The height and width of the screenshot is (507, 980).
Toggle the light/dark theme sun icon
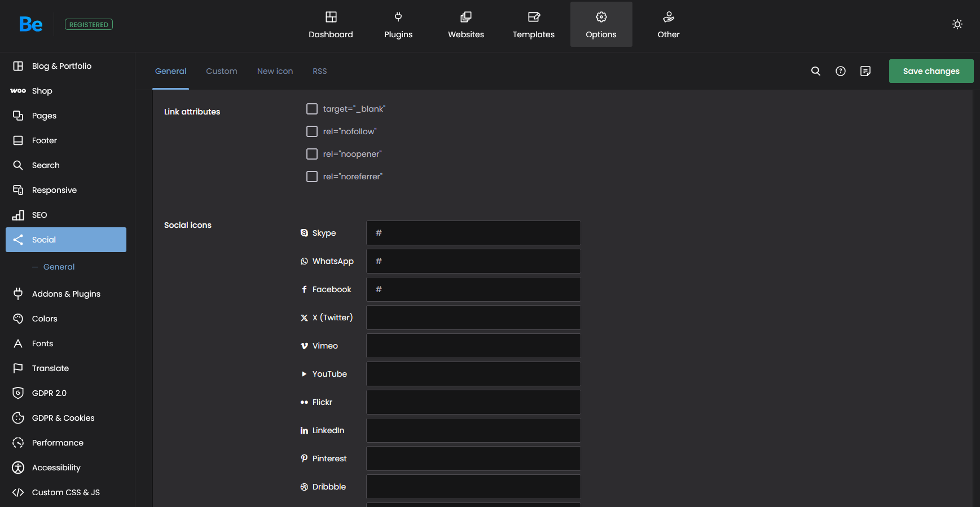(957, 24)
